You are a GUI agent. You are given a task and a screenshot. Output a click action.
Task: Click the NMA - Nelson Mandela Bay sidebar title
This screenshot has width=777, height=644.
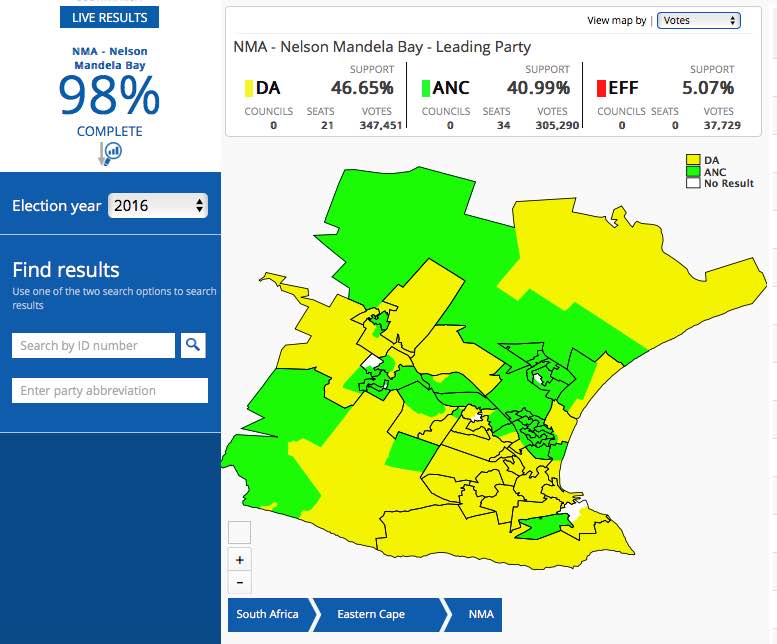(x=110, y=58)
